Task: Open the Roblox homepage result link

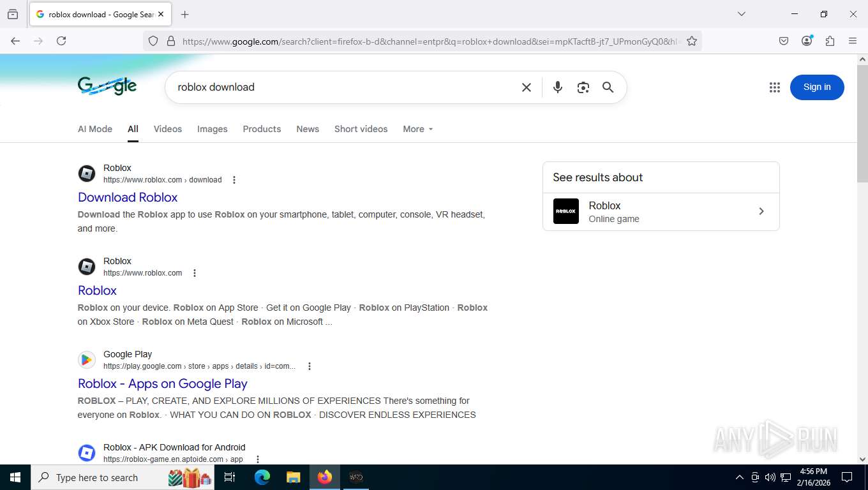Action: coord(97,290)
